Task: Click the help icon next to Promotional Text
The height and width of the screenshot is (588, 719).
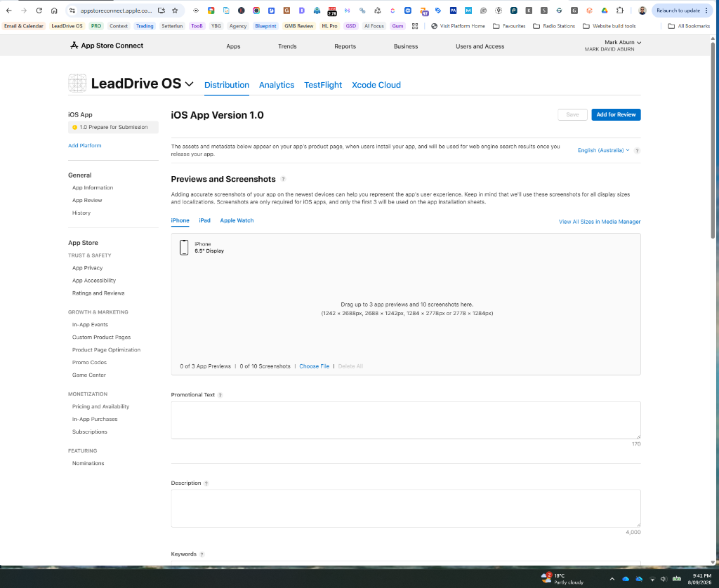Action: click(220, 395)
